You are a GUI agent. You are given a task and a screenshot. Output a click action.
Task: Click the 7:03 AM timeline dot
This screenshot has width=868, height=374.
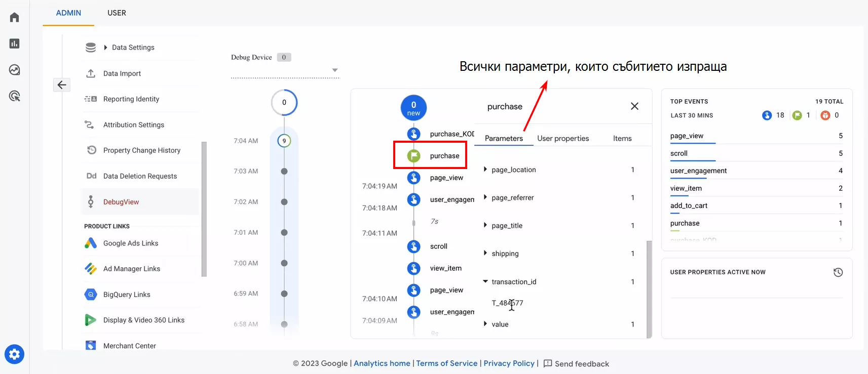coord(284,171)
